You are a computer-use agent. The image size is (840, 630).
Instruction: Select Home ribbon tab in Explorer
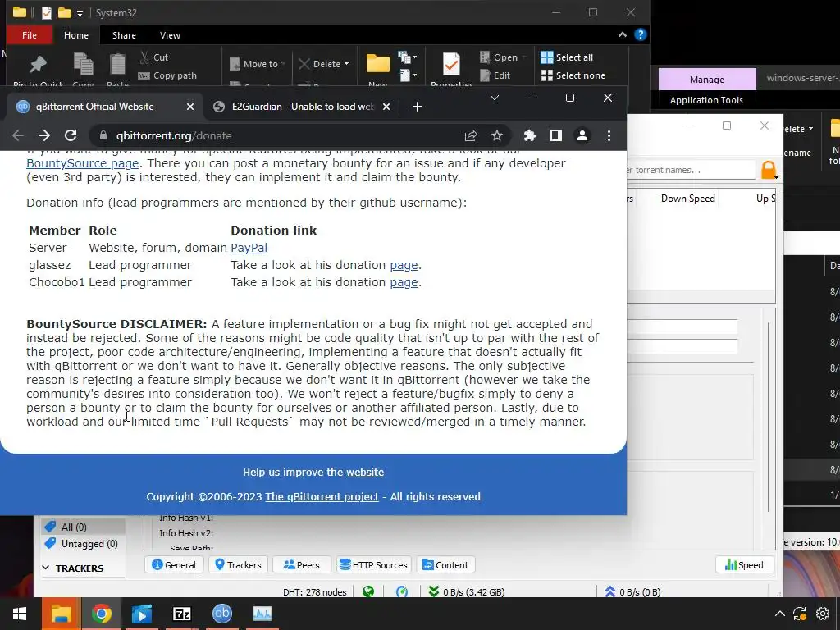coord(76,35)
